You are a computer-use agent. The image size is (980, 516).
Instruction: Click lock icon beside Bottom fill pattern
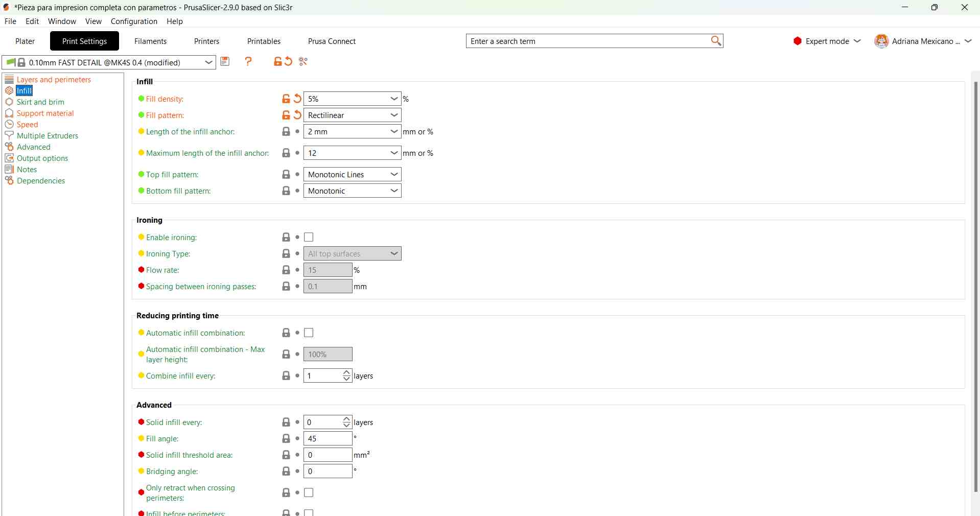click(x=286, y=191)
